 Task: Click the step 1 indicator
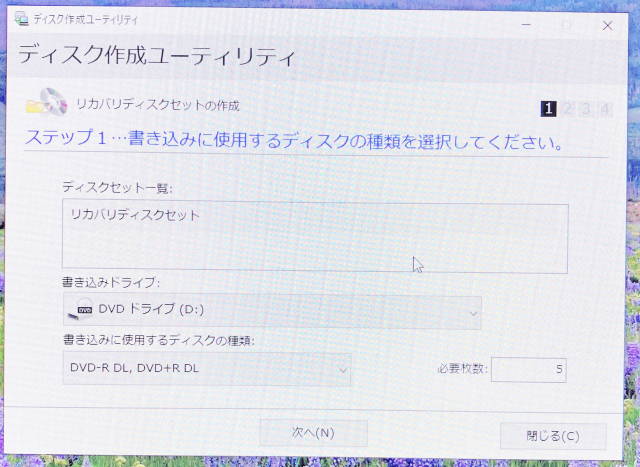548,109
